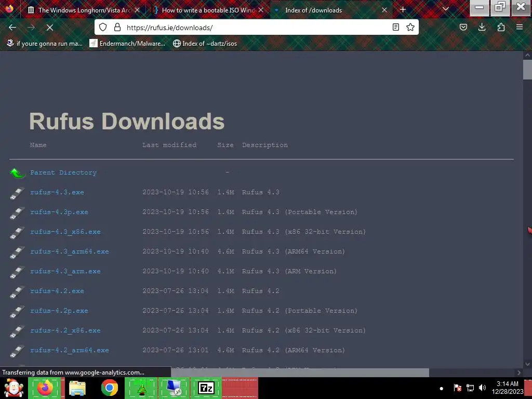Toggle reader view icon in address bar
This screenshot has height=399, width=532.
[395, 27]
